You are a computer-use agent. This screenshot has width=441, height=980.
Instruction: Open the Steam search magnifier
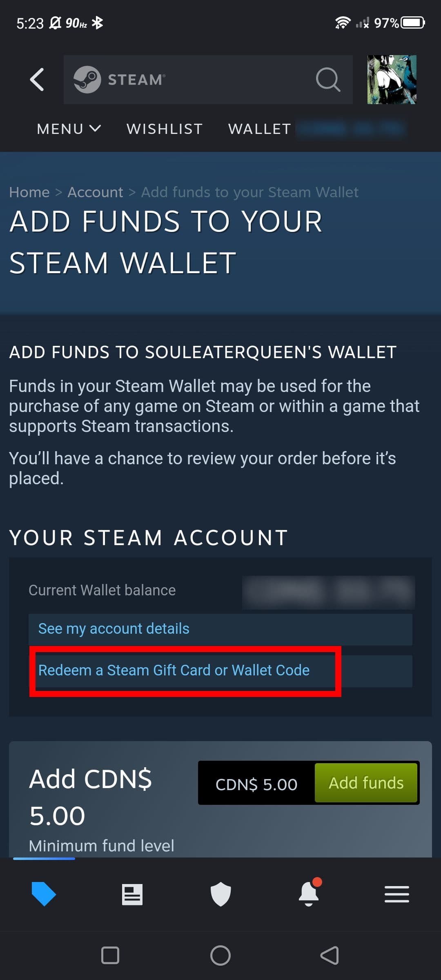pyautogui.click(x=328, y=79)
